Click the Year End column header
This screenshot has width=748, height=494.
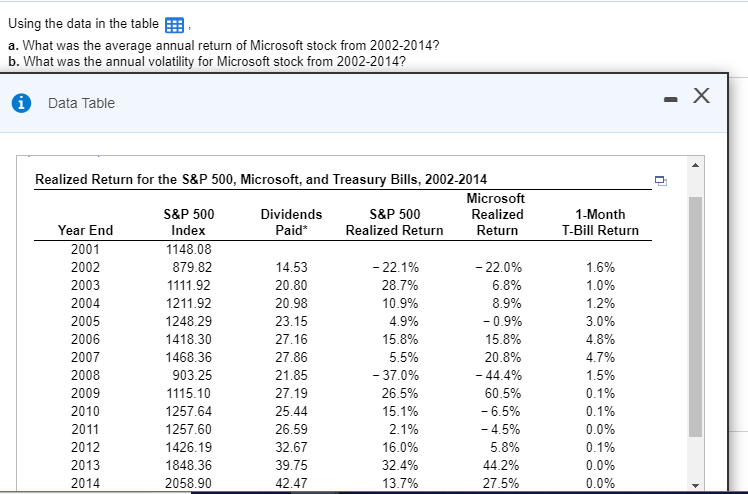point(85,230)
